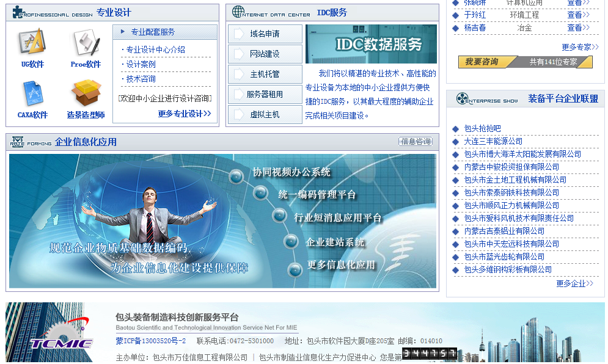Select 域名申请 menu item
Image resolution: width=608 pixels, height=364 pixels.
click(265, 34)
